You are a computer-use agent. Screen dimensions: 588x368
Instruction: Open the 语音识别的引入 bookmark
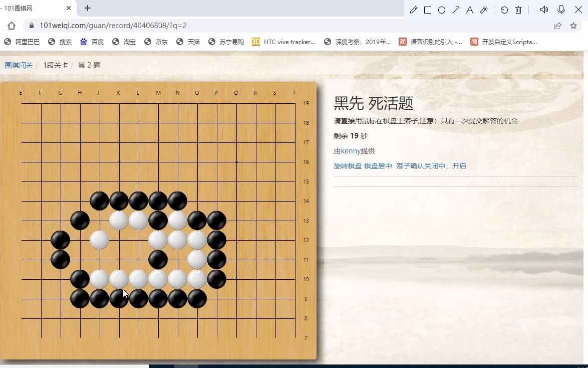431,42
